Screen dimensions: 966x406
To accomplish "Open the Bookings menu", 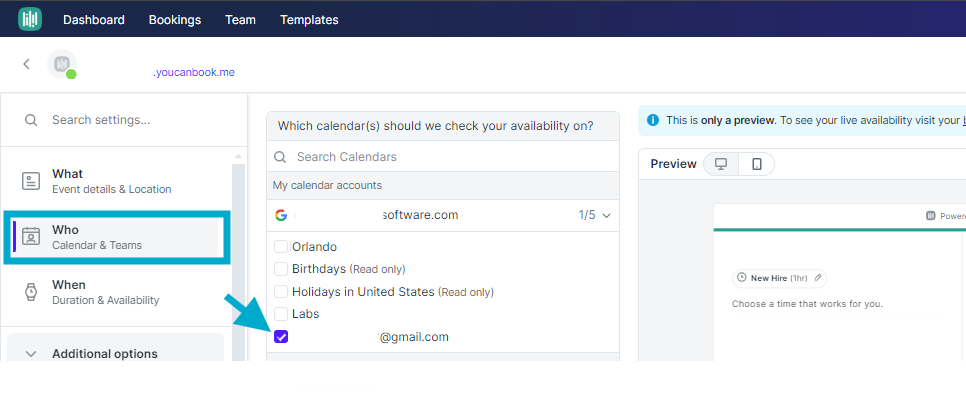I will click(x=175, y=20).
